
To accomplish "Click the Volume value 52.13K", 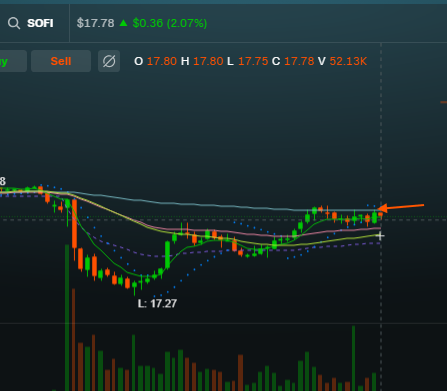I will pos(348,61).
